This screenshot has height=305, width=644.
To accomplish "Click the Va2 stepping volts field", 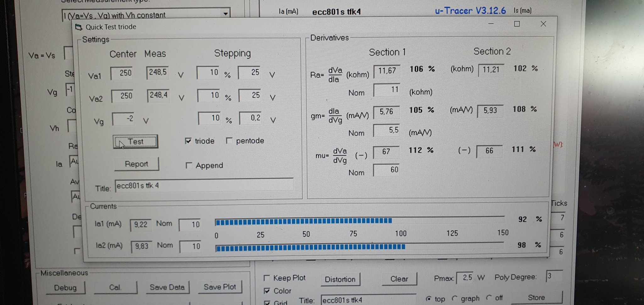I will (x=250, y=95).
